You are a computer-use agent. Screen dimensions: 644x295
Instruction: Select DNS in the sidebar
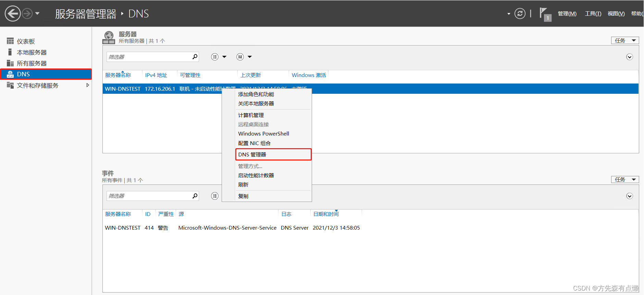pos(46,74)
